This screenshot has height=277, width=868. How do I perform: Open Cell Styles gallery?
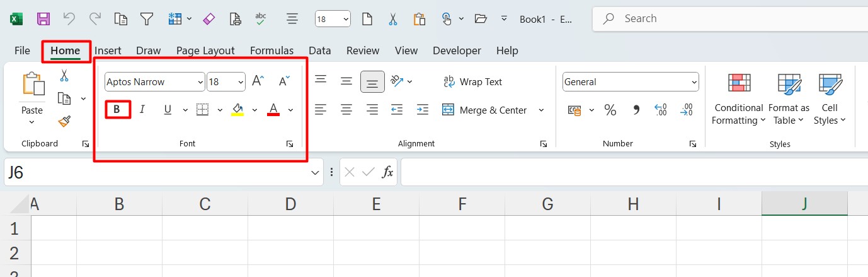[x=830, y=99]
